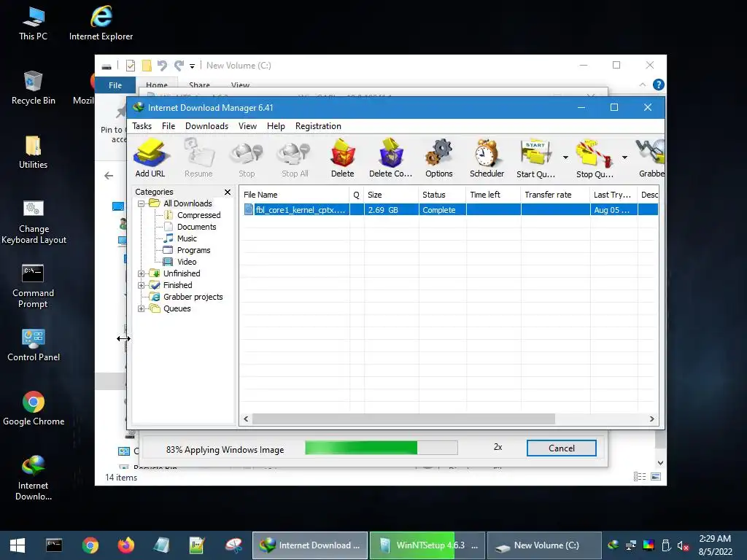Viewport: 747px width, 560px height.
Task: Open the View menu in IDM
Action: (248, 126)
